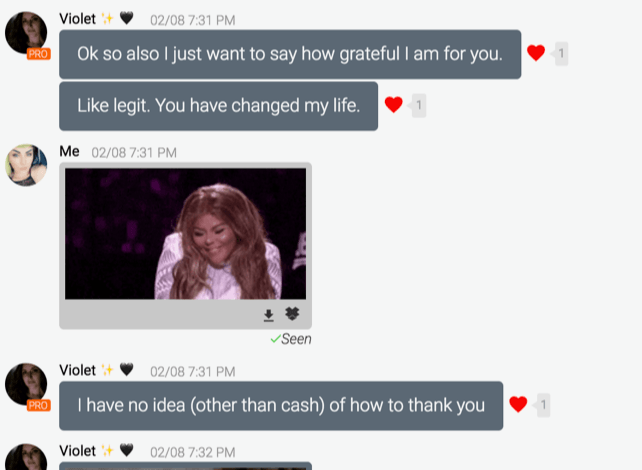Open the laughing woman GIF image
642x470 pixels.
(185, 234)
